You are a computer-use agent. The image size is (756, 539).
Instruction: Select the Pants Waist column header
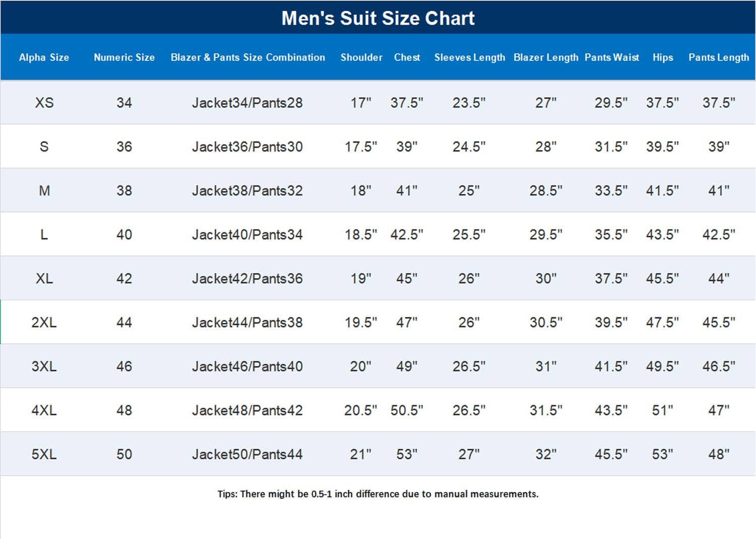click(612, 57)
